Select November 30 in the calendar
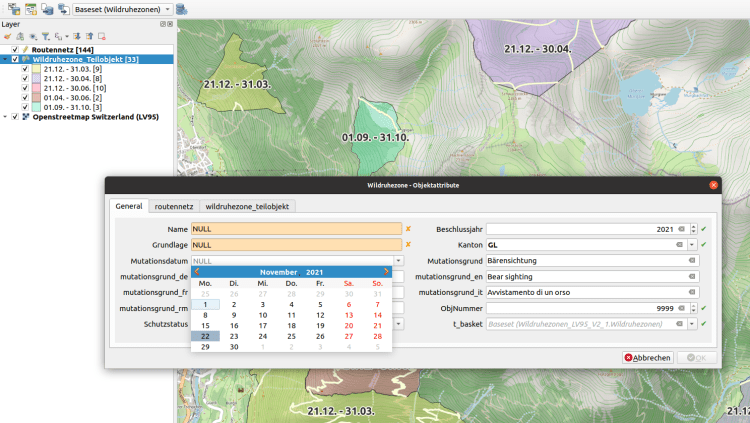This screenshot has width=750, height=423. [234, 347]
